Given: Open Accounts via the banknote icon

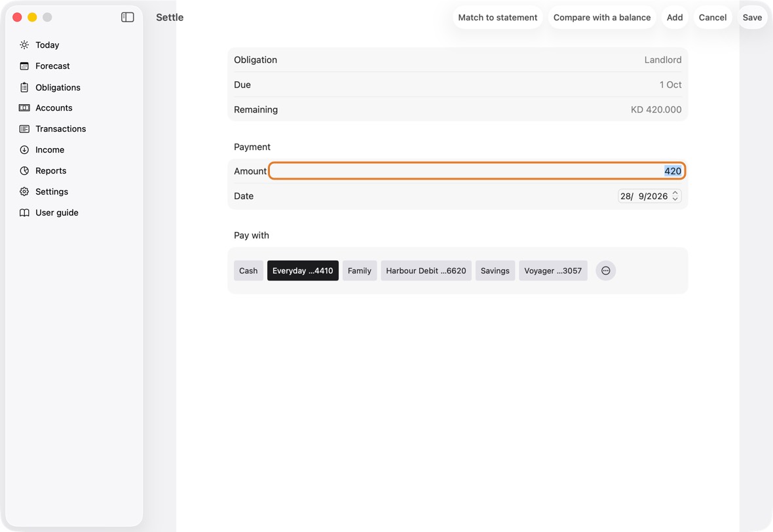Looking at the screenshot, I should [x=24, y=108].
